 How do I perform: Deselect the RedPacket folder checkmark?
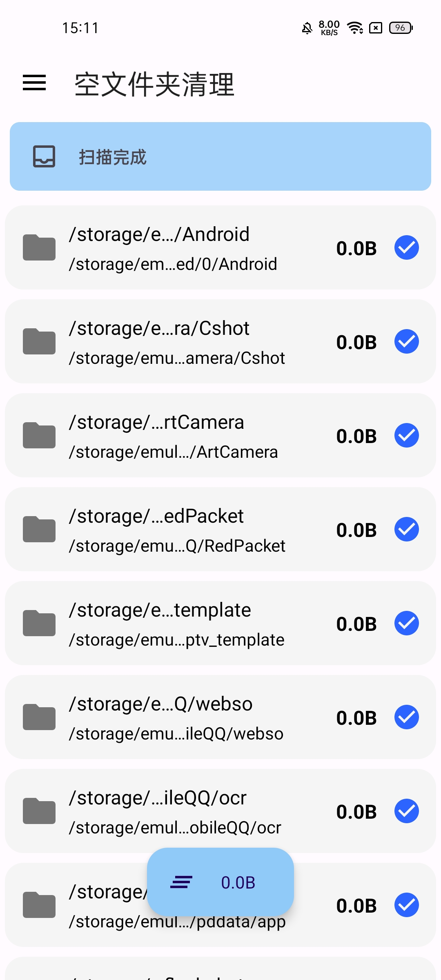point(406,529)
